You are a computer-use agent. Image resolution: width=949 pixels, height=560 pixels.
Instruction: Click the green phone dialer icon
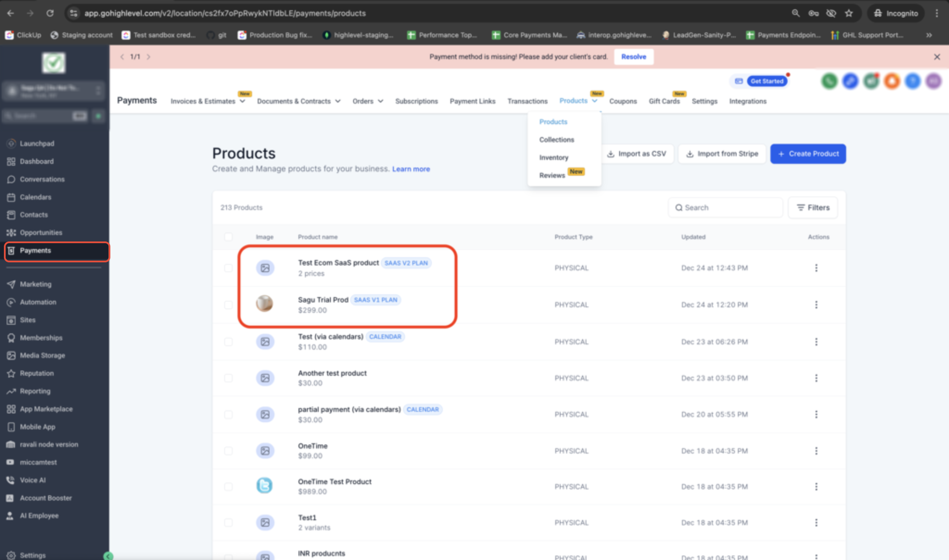point(829,81)
